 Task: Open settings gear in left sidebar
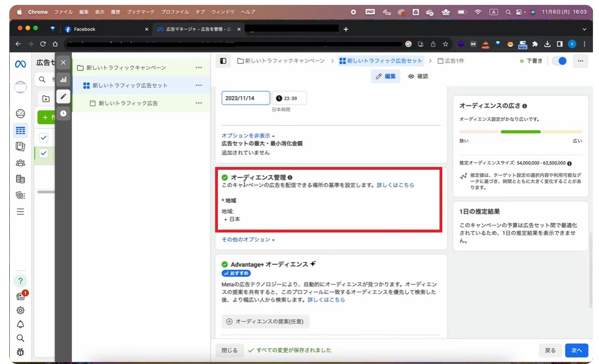click(20, 310)
